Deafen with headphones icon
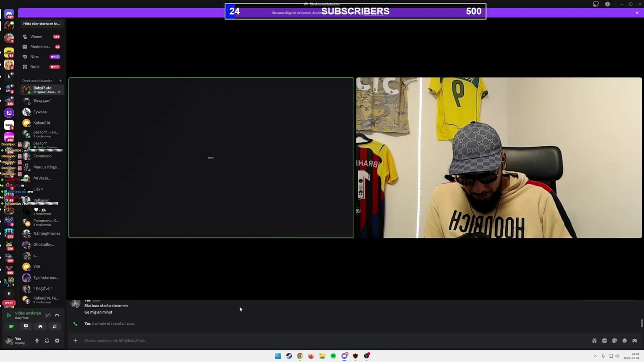The image size is (644, 362). coord(47,341)
